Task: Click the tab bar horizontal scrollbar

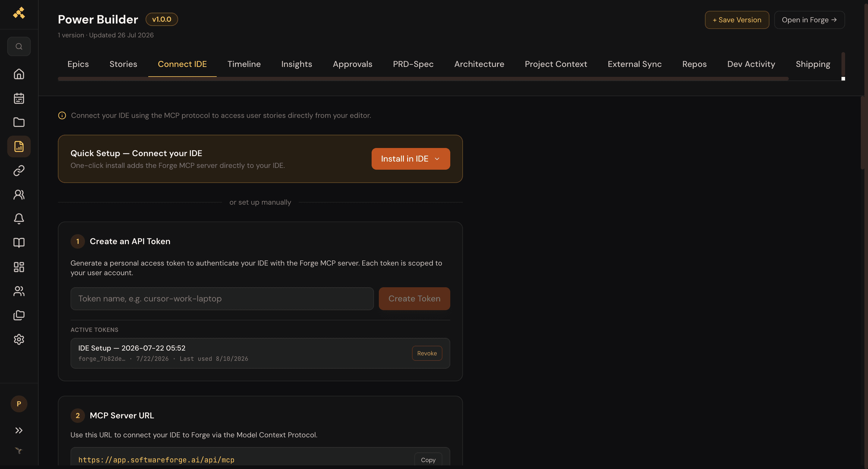Action: click(x=423, y=79)
